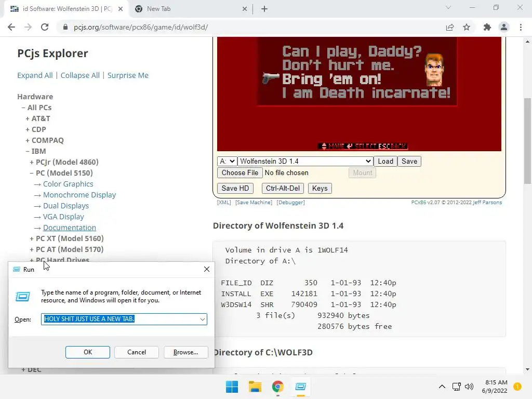Expand the AT&T tree node
This screenshot has height=399, width=532.
pos(37,118)
